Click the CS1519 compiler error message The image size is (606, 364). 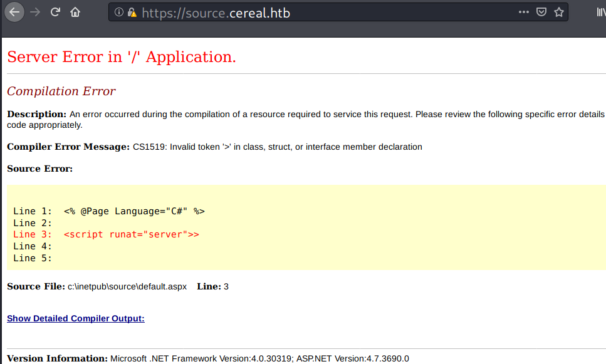tap(277, 147)
